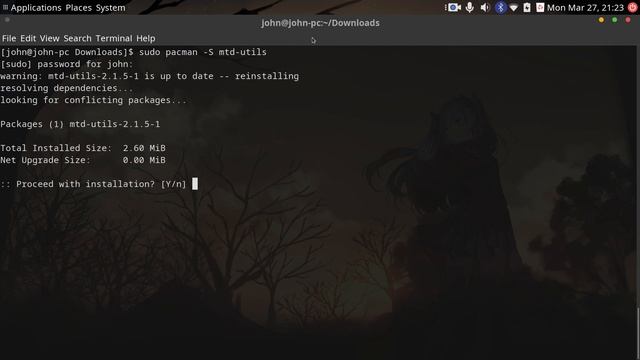Click the software update tray icon
This screenshot has width=640, height=360.
pos(540,7)
